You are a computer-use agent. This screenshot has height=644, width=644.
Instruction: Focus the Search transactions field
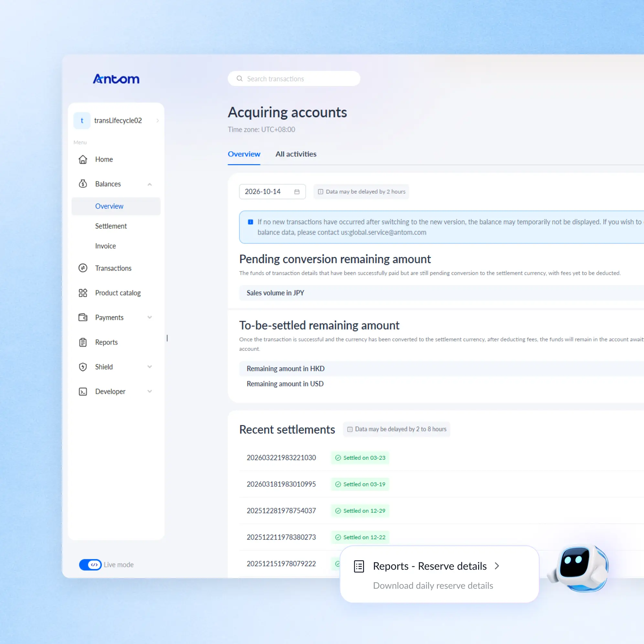point(294,79)
